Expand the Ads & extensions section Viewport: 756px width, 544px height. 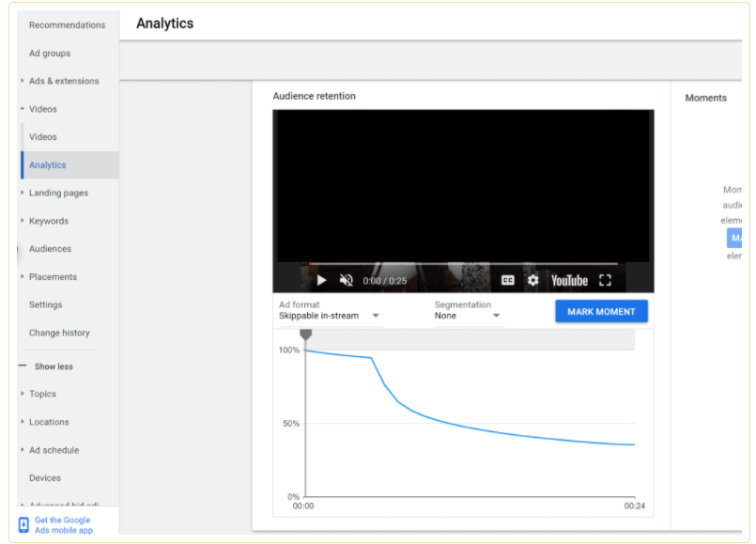click(x=23, y=82)
